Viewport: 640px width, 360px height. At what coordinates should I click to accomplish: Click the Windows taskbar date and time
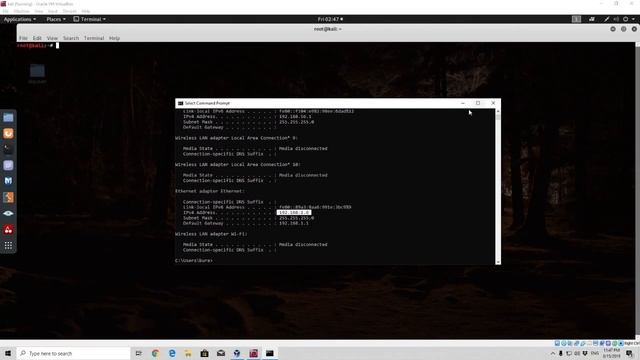point(611,353)
